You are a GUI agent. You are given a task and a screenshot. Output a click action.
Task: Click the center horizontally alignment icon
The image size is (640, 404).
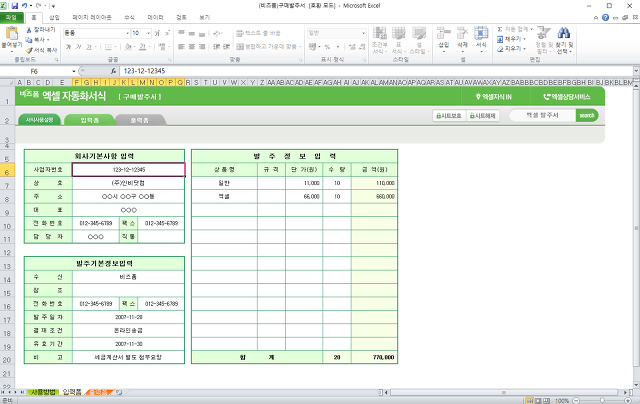click(191, 47)
